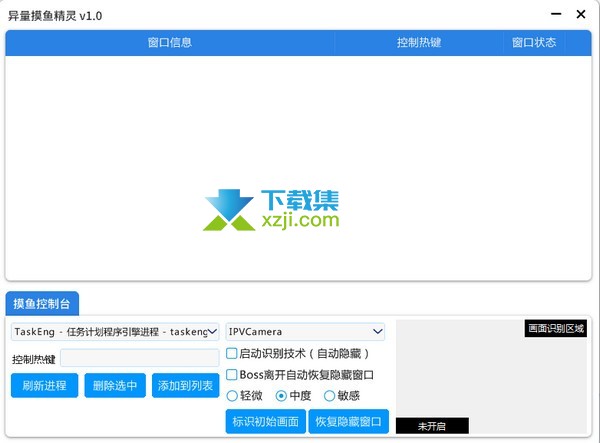Click the 标识初始画面 button

pos(266,422)
